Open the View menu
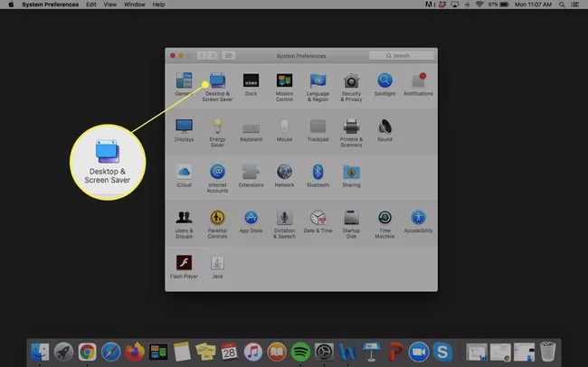Screen dimensions: 588x367 [109, 5]
